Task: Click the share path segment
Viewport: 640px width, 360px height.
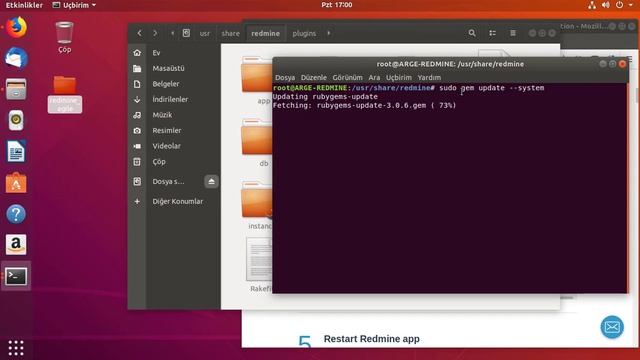Action: (231, 33)
